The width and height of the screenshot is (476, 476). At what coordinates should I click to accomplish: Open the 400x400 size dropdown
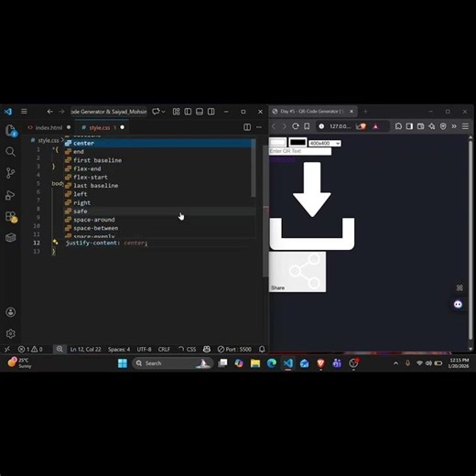point(325,143)
